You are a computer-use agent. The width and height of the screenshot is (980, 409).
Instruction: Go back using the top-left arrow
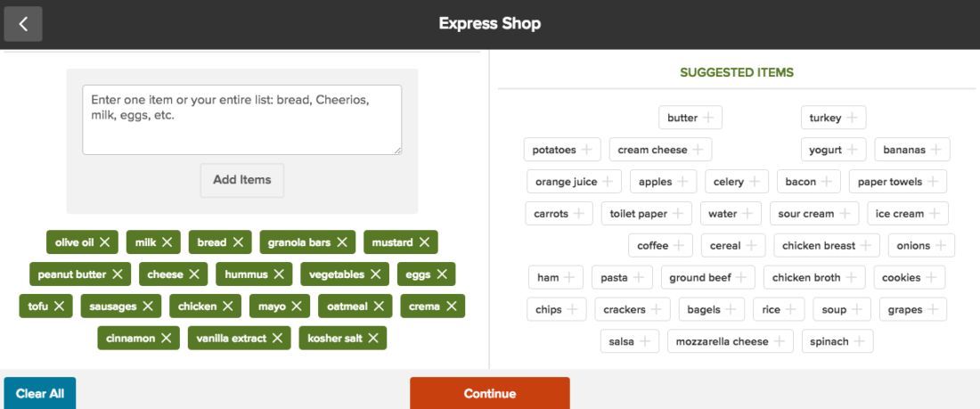(23, 24)
